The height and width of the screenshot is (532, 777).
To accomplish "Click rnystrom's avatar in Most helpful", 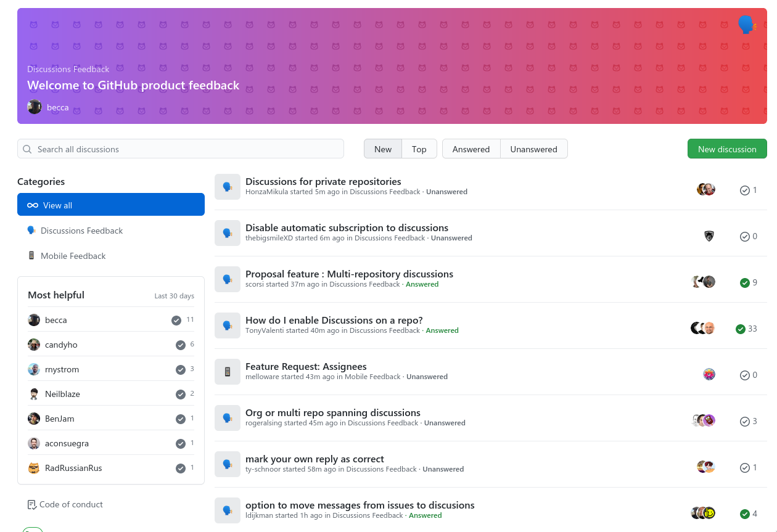I will [x=34, y=369].
